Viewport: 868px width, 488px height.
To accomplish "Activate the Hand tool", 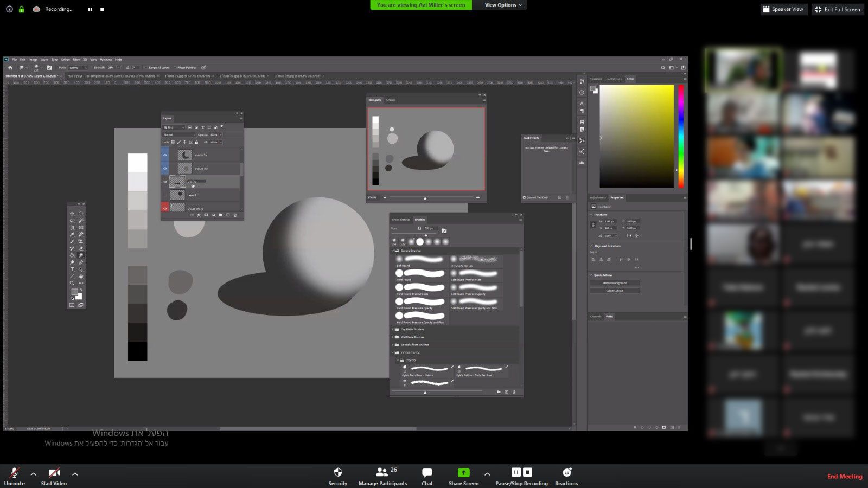I will point(81,276).
